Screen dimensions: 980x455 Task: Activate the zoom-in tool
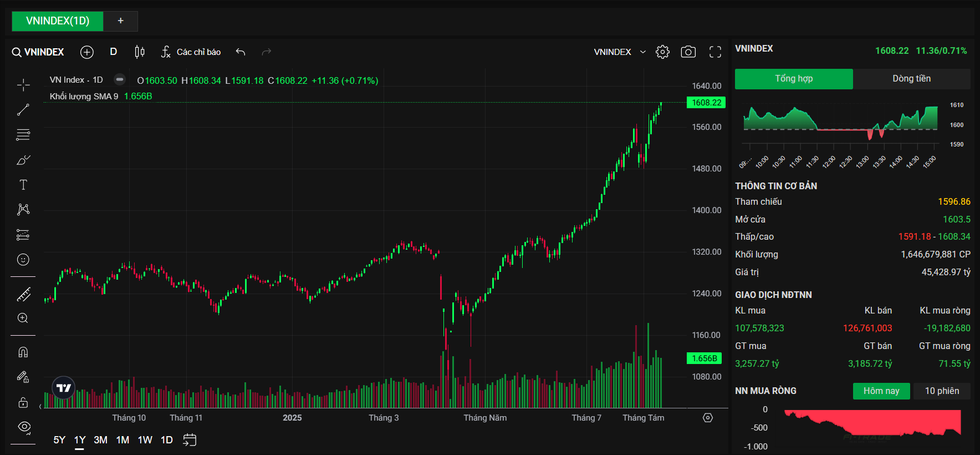click(23, 318)
